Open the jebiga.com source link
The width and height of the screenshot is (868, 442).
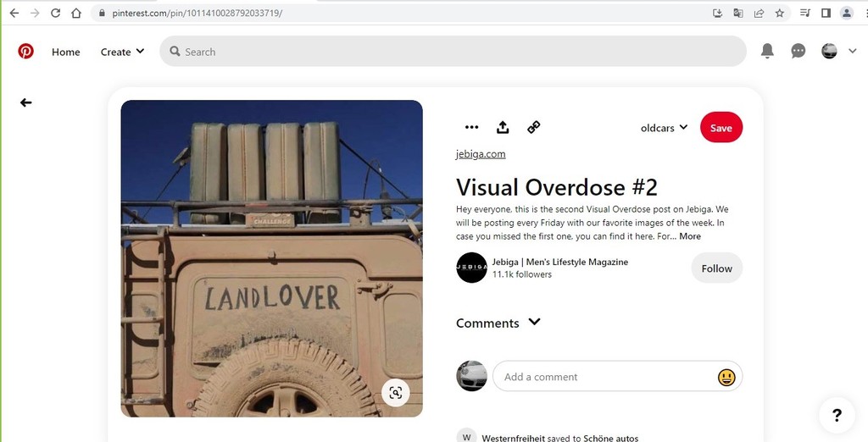click(481, 154)
